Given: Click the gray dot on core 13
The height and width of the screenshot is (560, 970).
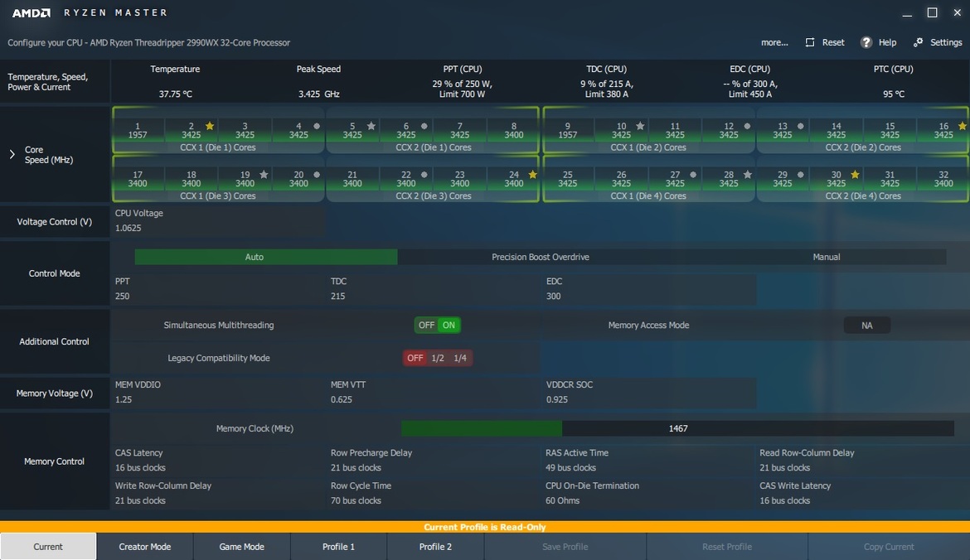Looking at the screenshot, I should click(801, 126).
